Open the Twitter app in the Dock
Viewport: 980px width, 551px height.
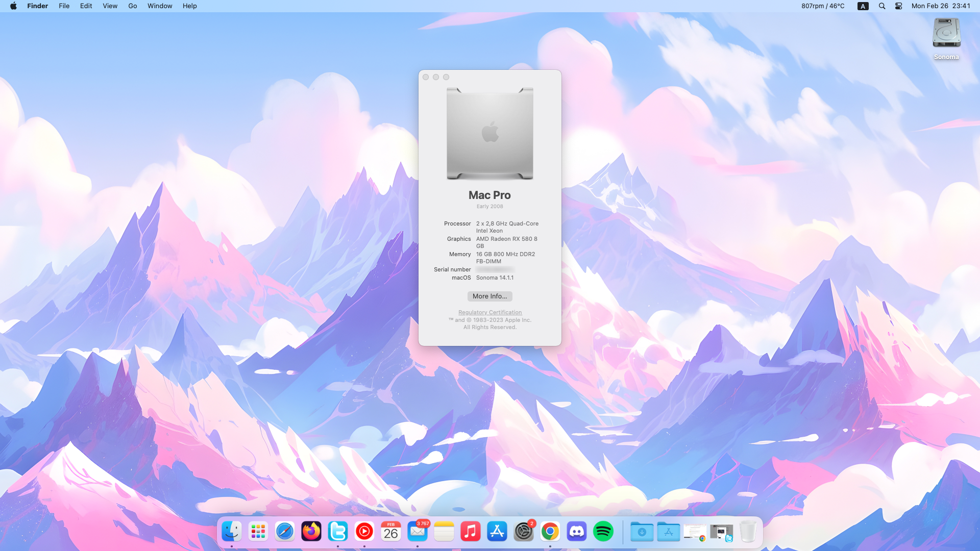point(338,532)
